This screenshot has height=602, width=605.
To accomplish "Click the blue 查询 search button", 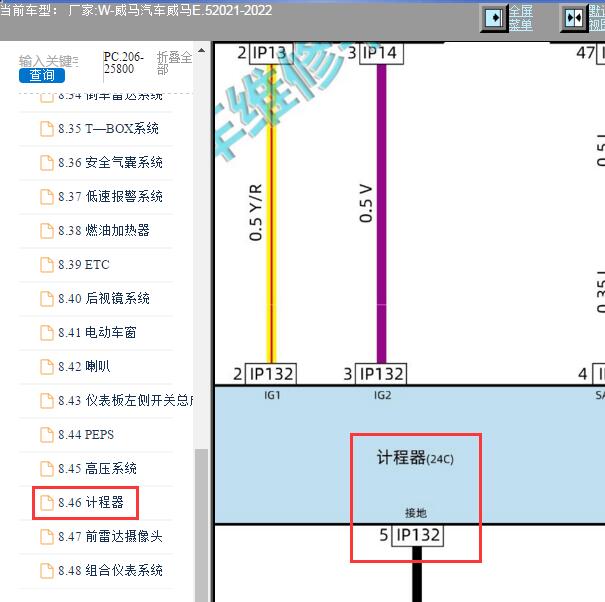I will coord(42,75).
